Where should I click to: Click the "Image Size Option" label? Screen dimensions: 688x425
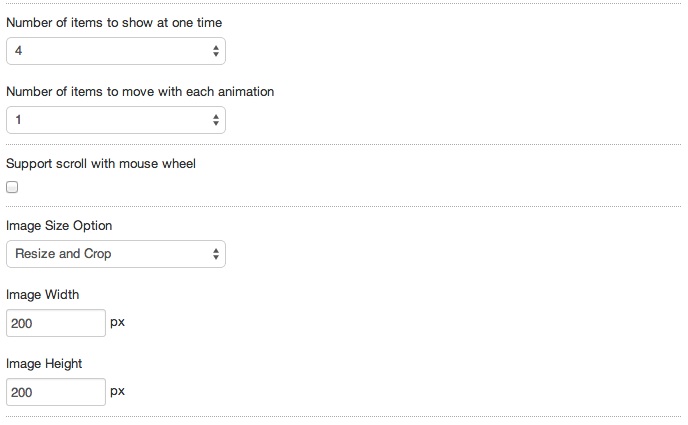59,226
